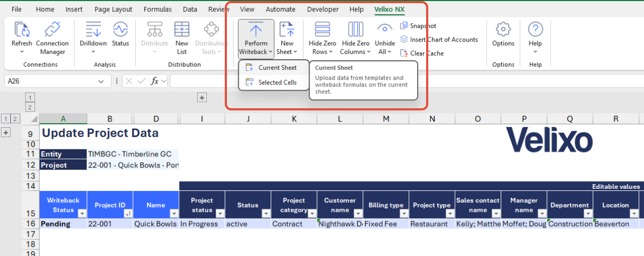Select the Velixo NX tab
The width and height of the screenshot is (644, 256).
click(x=389, y=9)
